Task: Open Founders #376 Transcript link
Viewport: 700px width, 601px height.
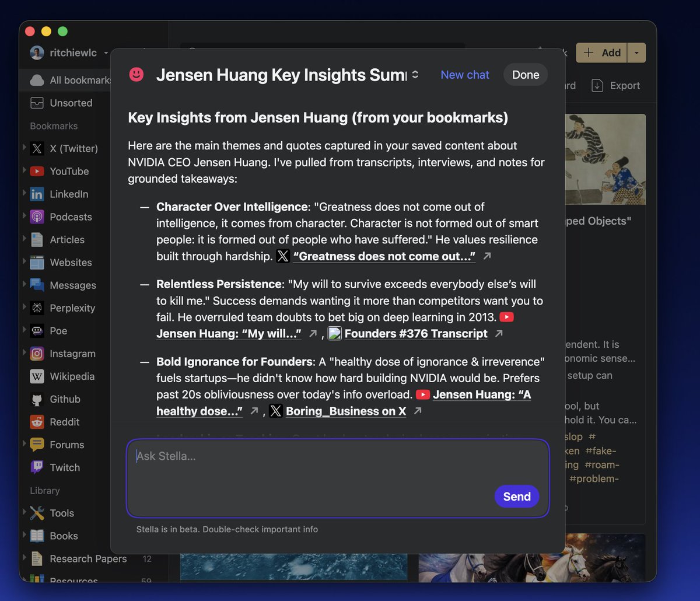Action: pyautogui.click(x=416, y=334)
